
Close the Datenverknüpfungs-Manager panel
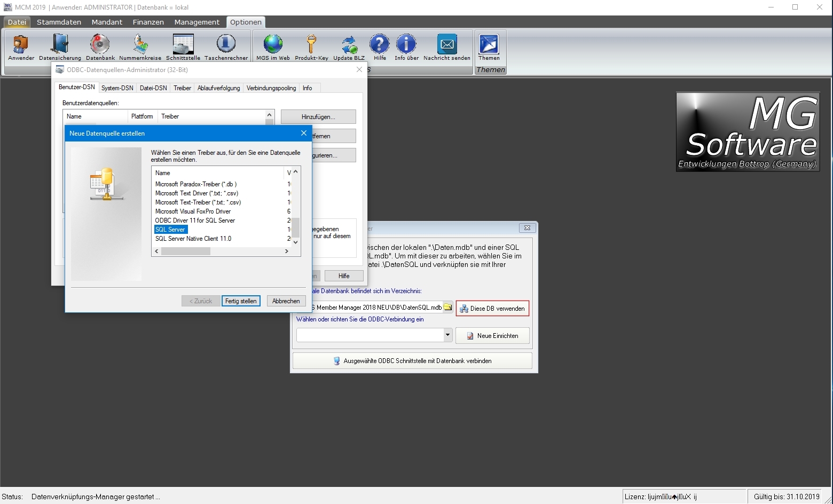coord(527,227)
